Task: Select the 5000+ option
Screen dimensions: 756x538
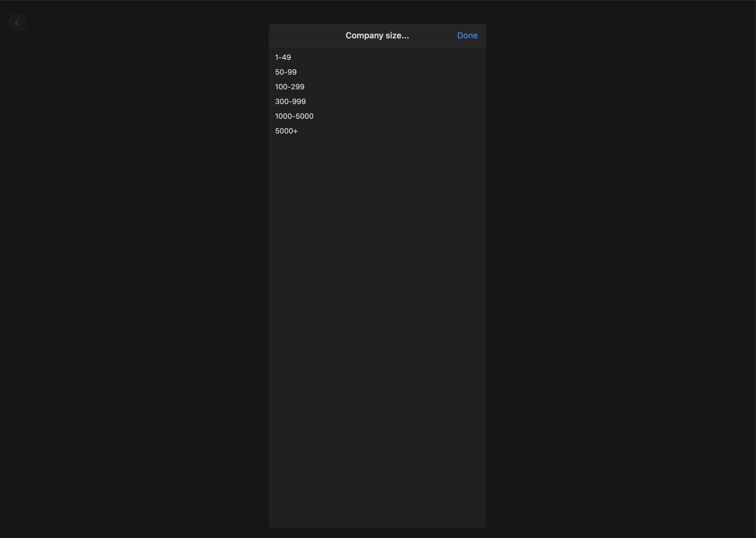Action: [377, 131]
